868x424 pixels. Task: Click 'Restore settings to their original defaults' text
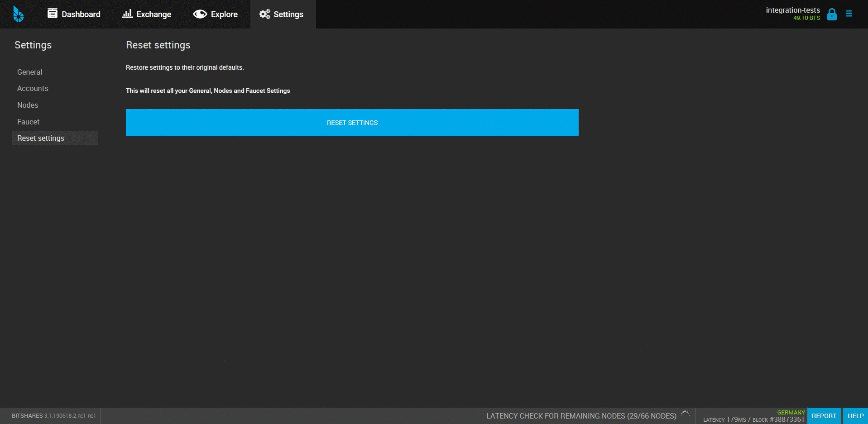click(185, 67)
